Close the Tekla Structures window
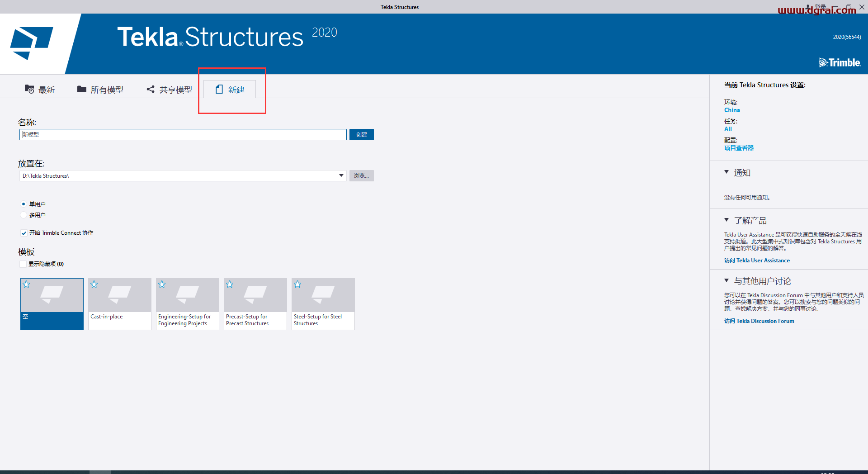Screen dimensions: 868x474 point(862,7)
